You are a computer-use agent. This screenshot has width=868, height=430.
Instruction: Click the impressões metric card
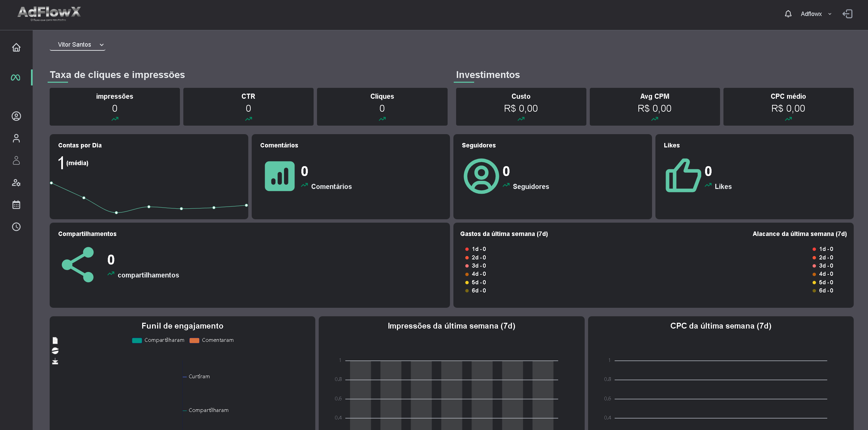115,107
